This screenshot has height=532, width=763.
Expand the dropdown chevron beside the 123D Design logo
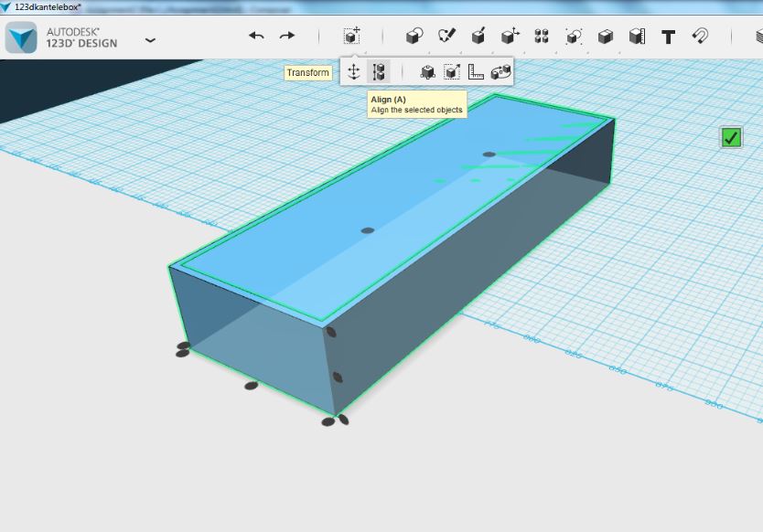tap(150, 40)
